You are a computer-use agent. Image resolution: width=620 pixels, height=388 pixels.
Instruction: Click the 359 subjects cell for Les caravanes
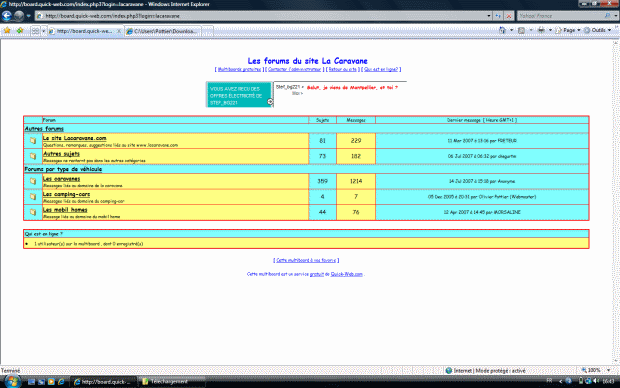click(322, 181)
